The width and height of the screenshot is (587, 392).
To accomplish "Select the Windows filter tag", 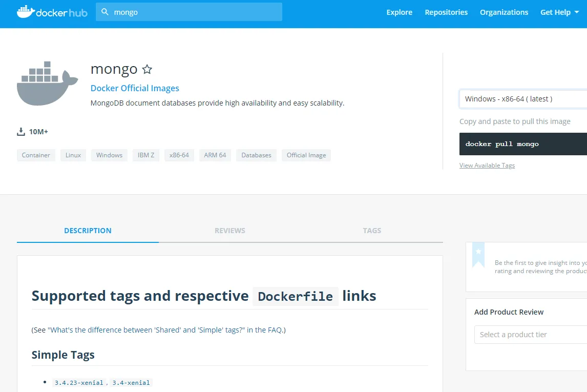I will pyautogui.click(x=109, y=155).
